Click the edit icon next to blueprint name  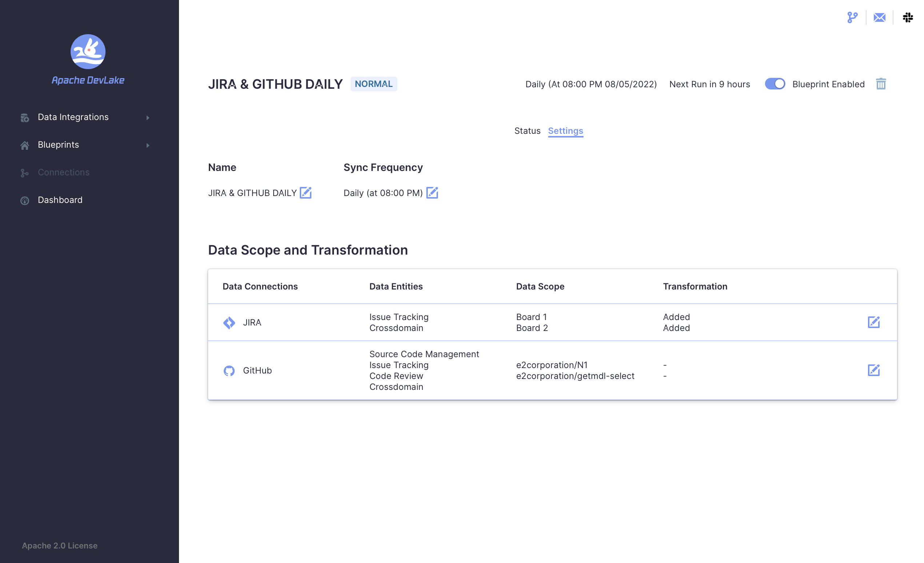(x=306, y=193)
